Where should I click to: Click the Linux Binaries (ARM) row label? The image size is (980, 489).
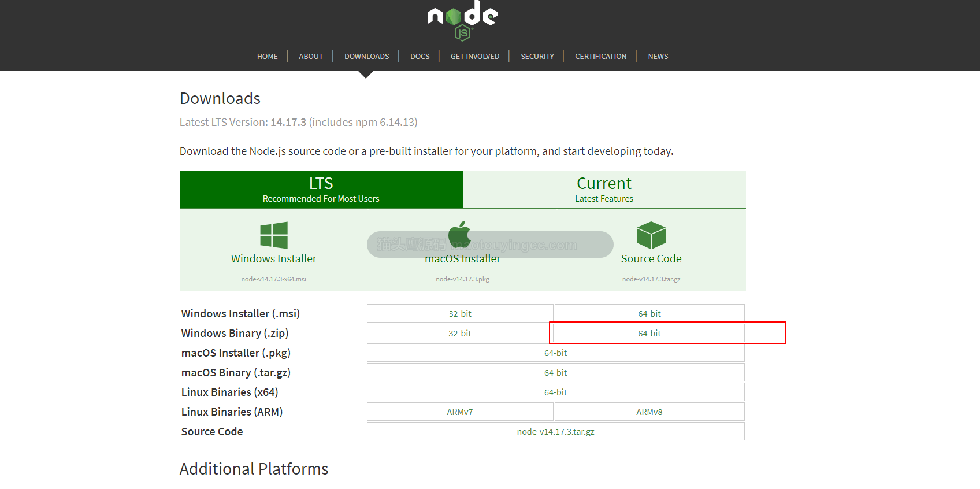(232, 412)
